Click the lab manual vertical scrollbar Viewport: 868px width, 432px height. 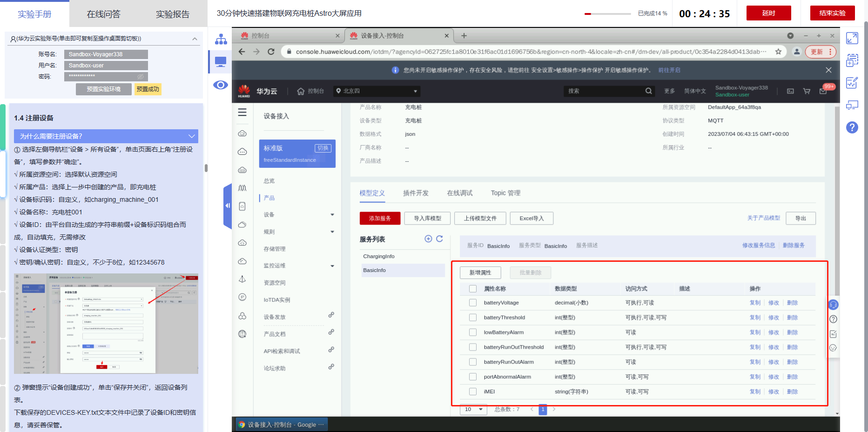click(206, 168)
